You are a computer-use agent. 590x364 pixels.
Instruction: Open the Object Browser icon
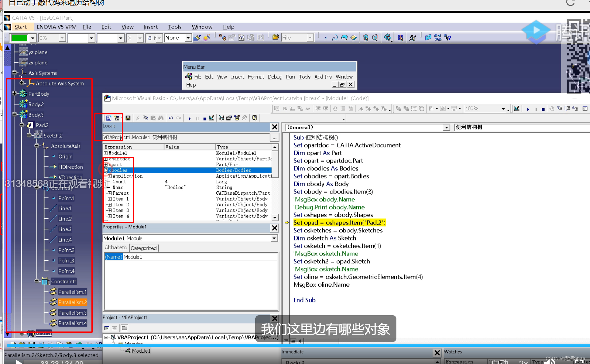coord(237,118)
